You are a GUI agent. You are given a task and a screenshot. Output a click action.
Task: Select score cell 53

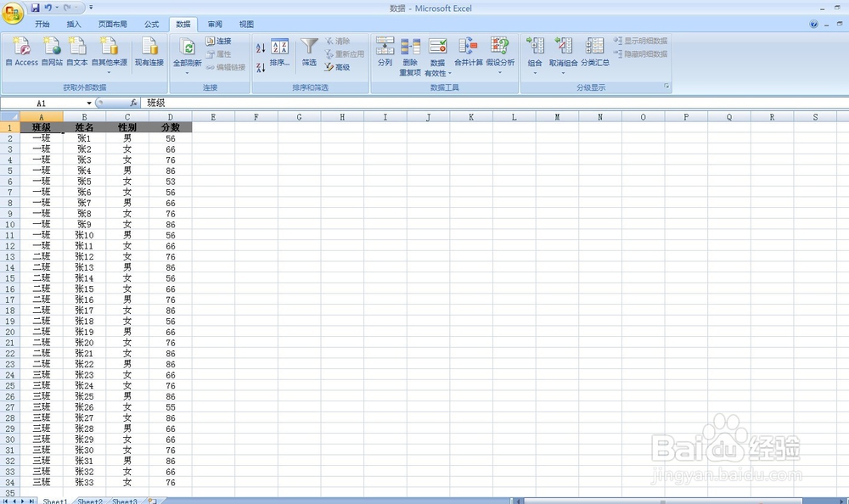click(171, 182)
